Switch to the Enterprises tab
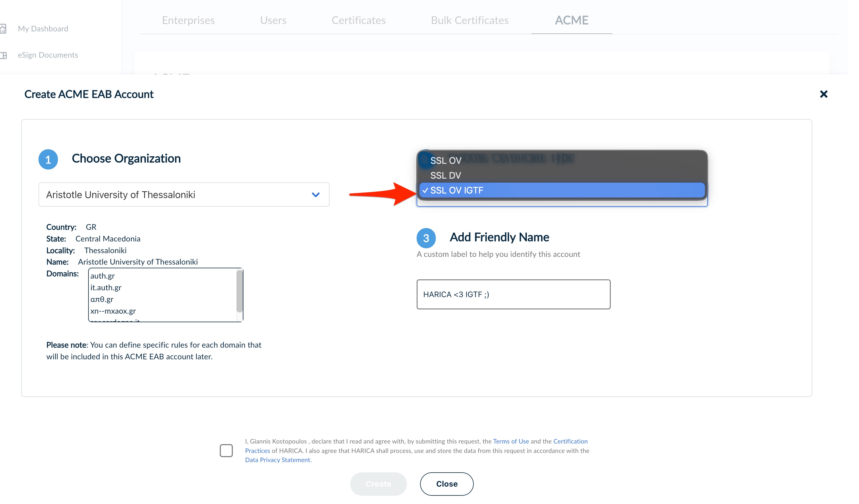This screenshot has width=859, height=504. (188, 21)
